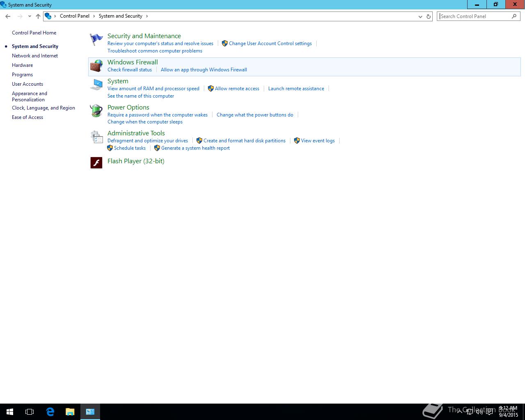This screenshot has width=525, height=420.
Task: Select System and Security in the sidebar
Action: click(35, 46)
